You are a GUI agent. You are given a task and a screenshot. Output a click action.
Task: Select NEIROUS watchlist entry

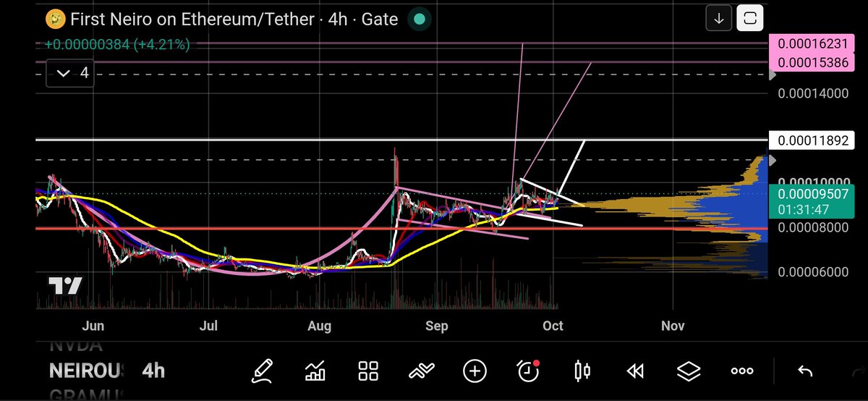[86, 371]
